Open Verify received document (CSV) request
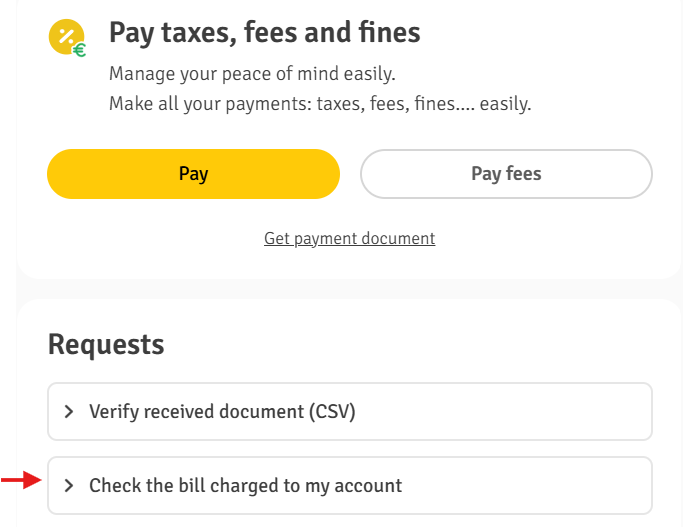This screenshot has height=527, width=683. (x=350, y=412)
